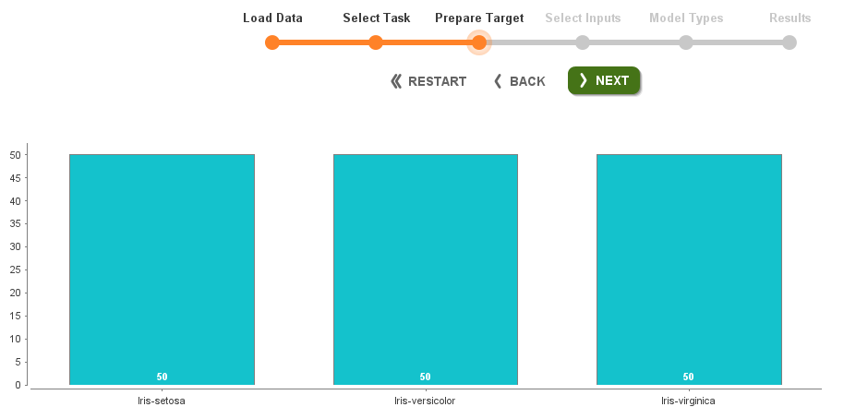Click the Iris-virginica bar

pos(689,269)
